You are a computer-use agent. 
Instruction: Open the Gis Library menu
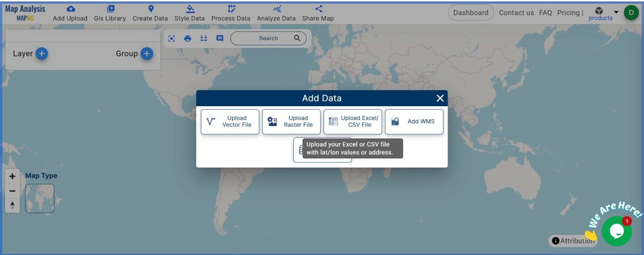point(110,13)
